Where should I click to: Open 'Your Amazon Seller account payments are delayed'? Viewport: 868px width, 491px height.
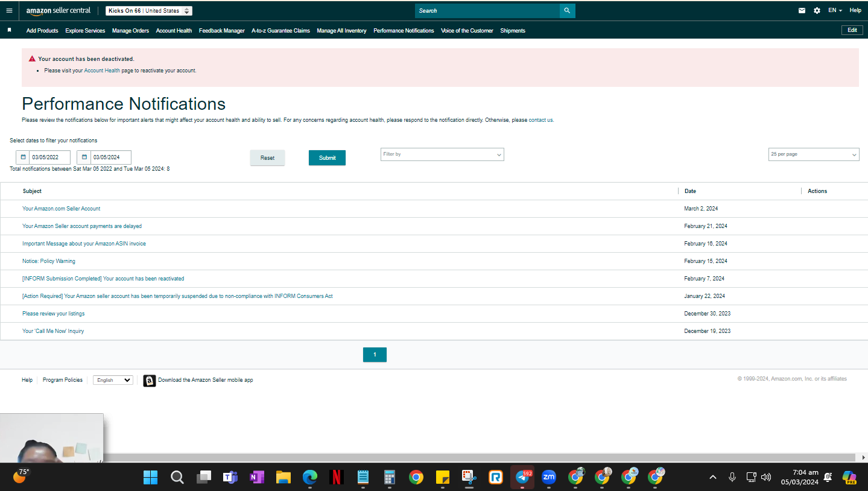(x=82, y=226)
